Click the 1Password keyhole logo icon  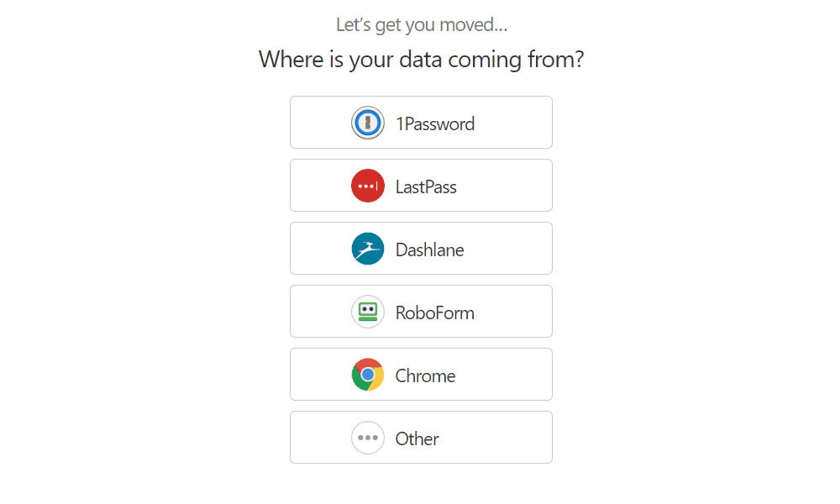[368, 123]
